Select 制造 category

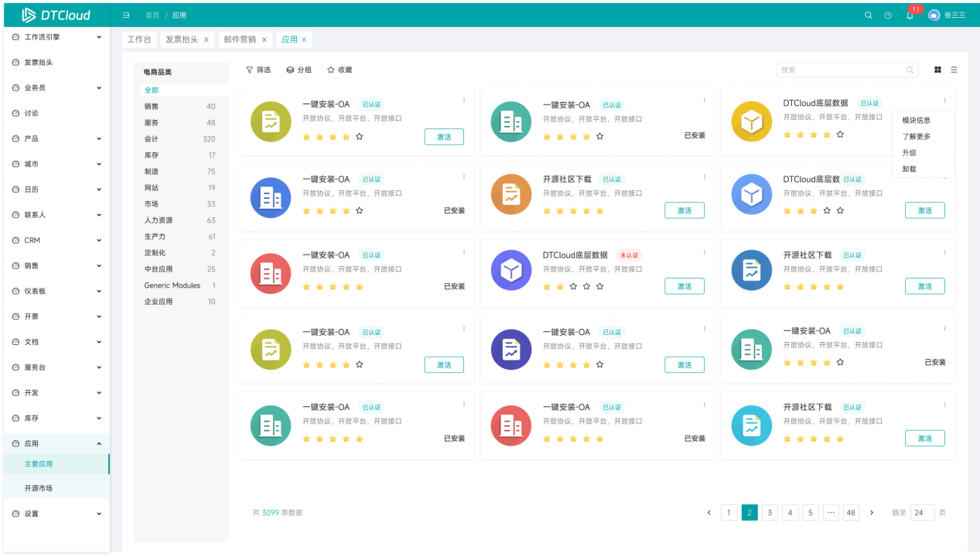[181, 172]
